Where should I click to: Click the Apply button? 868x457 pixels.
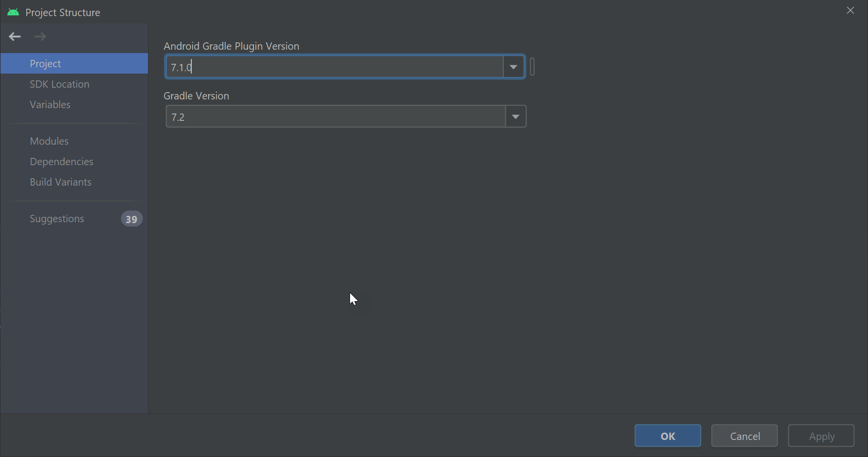[821, 436]
